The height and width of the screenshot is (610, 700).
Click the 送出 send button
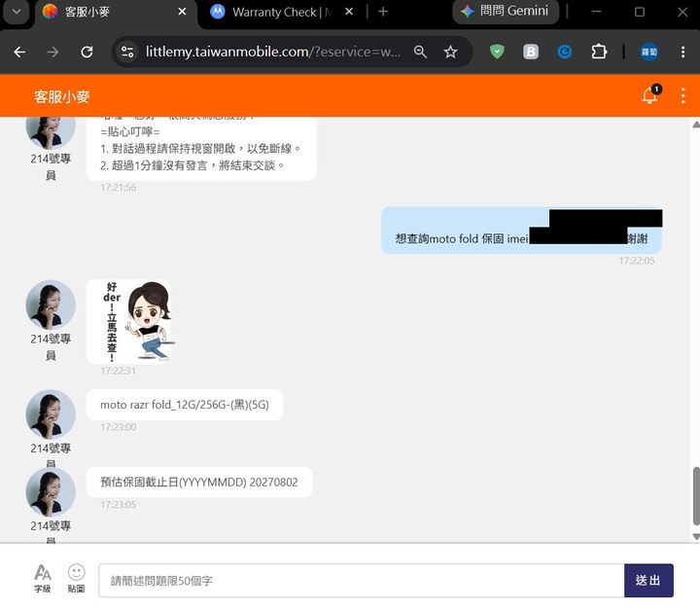coord(648,581)
